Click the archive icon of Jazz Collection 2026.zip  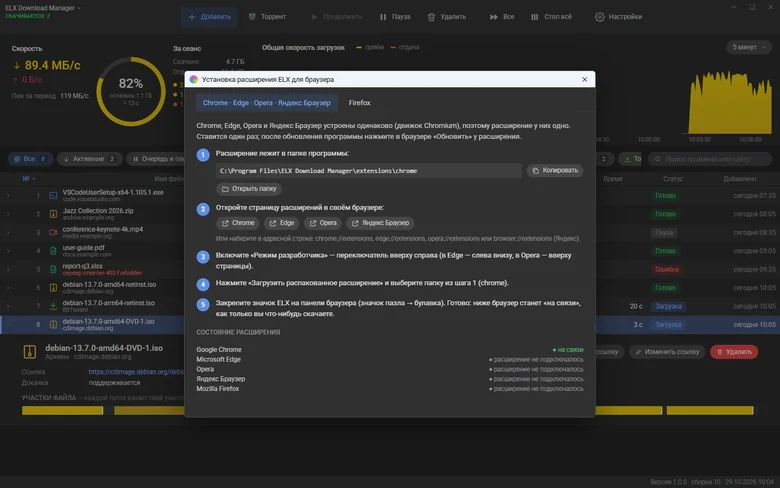[x=53, y=214]
